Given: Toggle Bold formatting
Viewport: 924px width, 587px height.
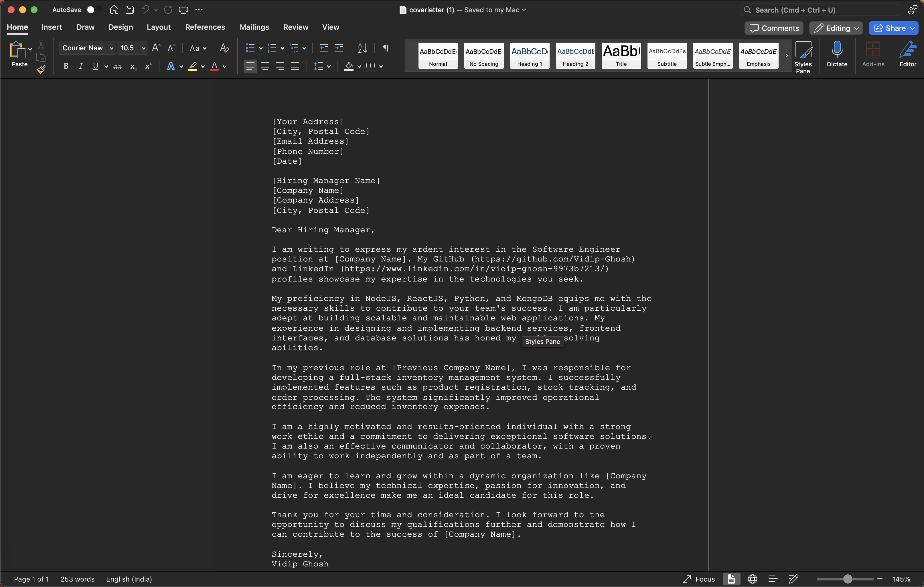Looking at the screenshot, I should pos(66,67).
